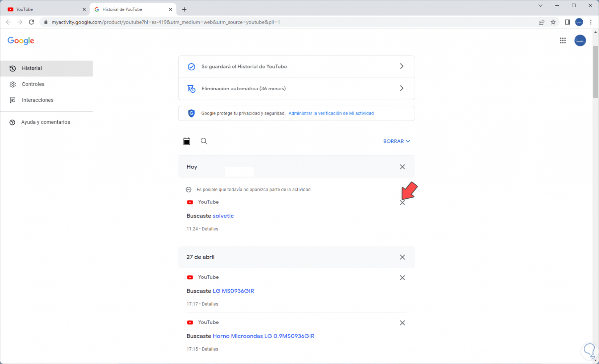Select Controles in the sidebar

pyautogui.click(x=33, y=84)
